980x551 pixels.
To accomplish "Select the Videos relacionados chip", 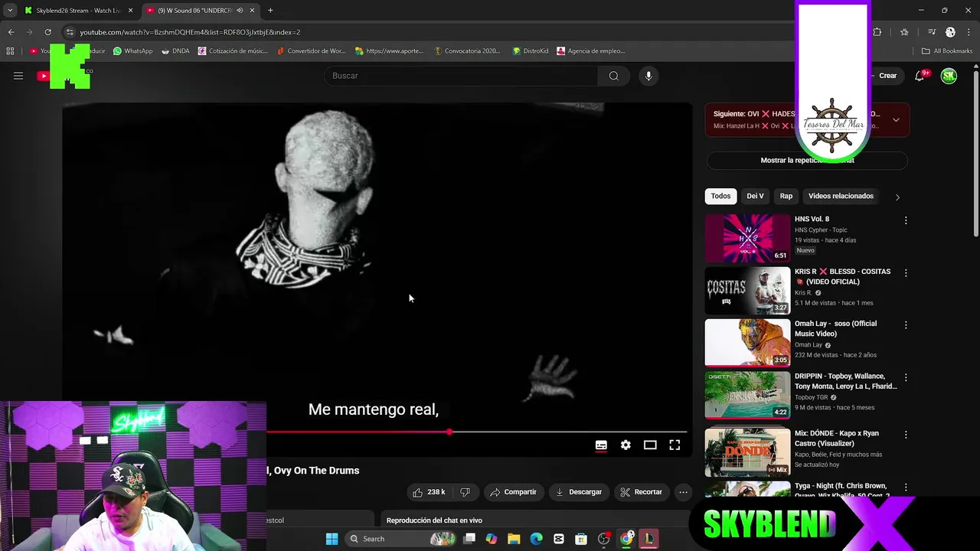I will point(841,196).
